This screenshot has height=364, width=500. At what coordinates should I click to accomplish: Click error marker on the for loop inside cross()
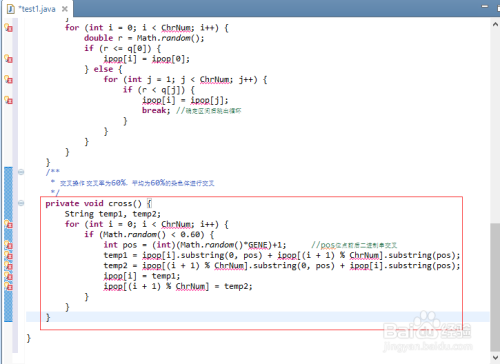(9, 224)
